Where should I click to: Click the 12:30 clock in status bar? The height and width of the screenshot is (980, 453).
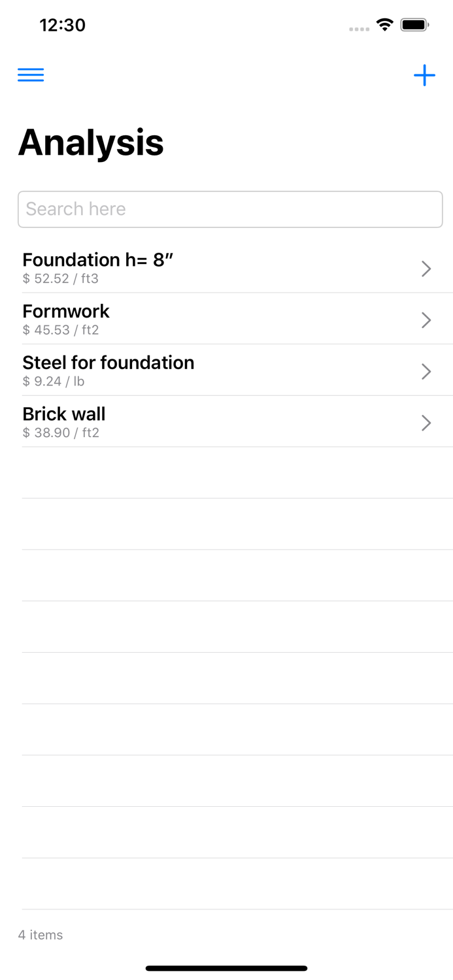pyautogui.click(x=62, y=25)
